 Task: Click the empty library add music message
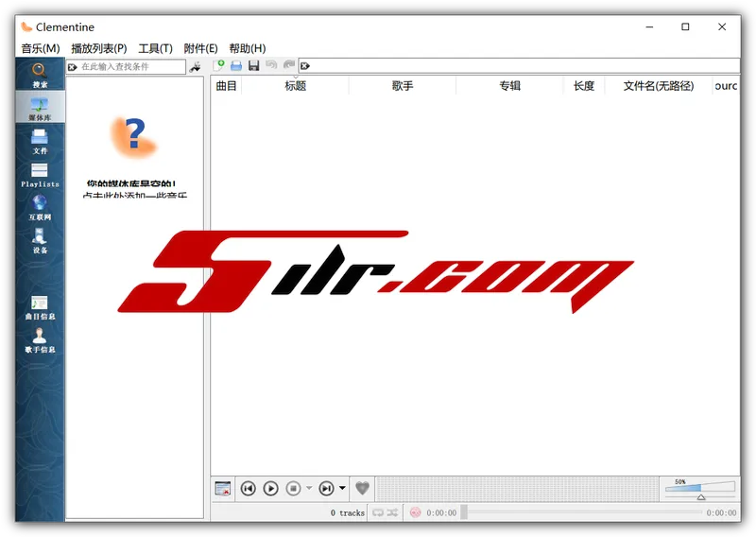[x=134, y=190]
